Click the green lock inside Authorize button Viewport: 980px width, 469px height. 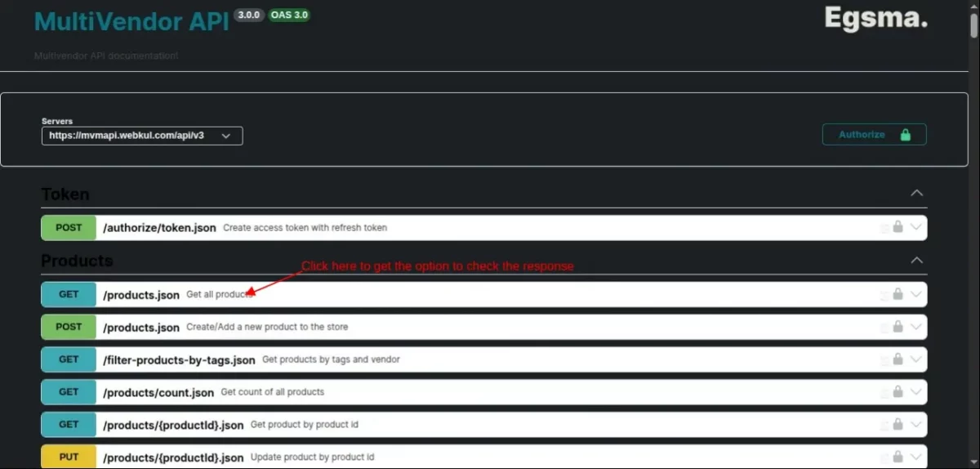pyautogui.click(x=905, y=135)
